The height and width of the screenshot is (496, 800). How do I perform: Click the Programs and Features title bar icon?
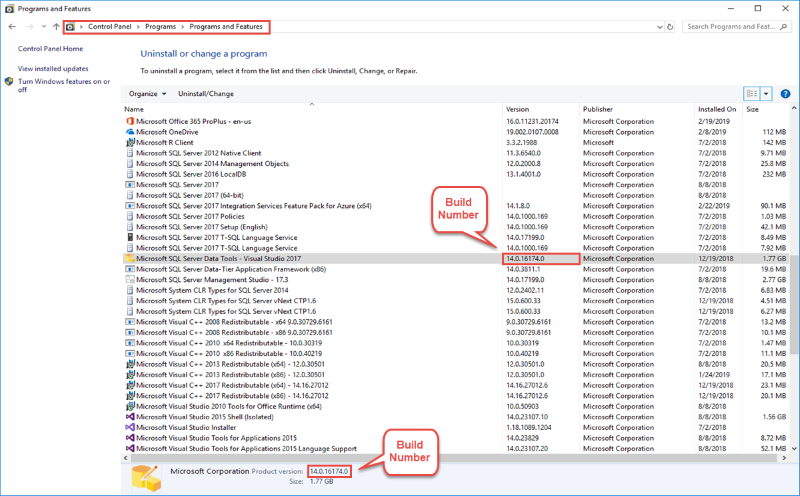coord(9,9)
